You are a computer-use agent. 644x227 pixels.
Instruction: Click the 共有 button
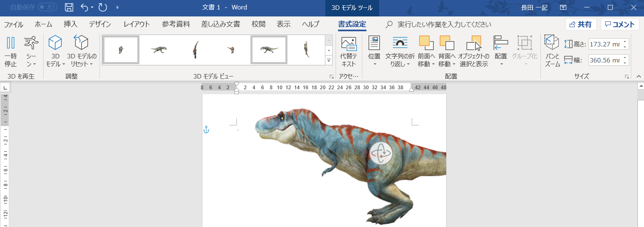pyautogui.click(x=581, y=24)
